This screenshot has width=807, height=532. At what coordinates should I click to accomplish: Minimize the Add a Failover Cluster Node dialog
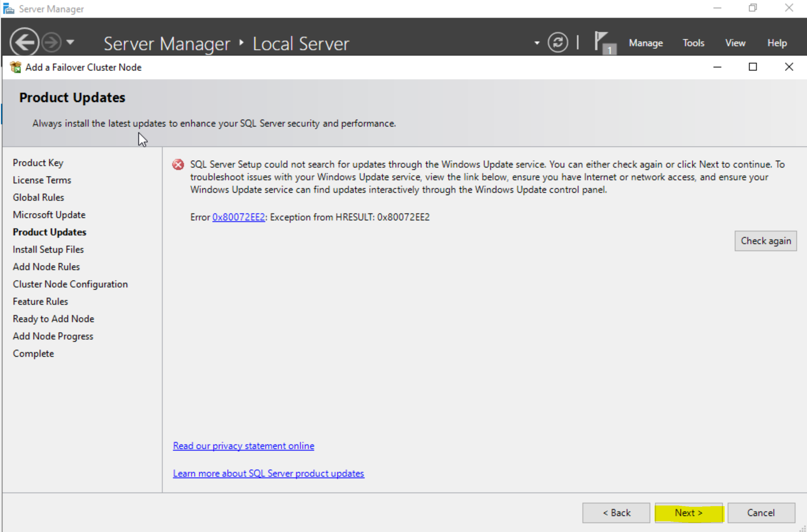point(717,67)
